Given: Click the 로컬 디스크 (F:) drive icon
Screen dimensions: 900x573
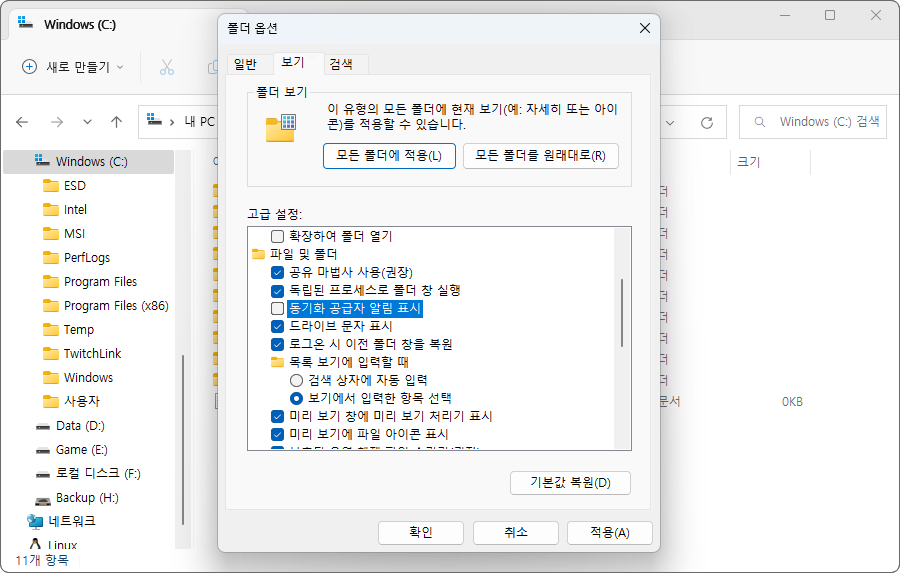Looking at the screenshot, I should point(43,474).
